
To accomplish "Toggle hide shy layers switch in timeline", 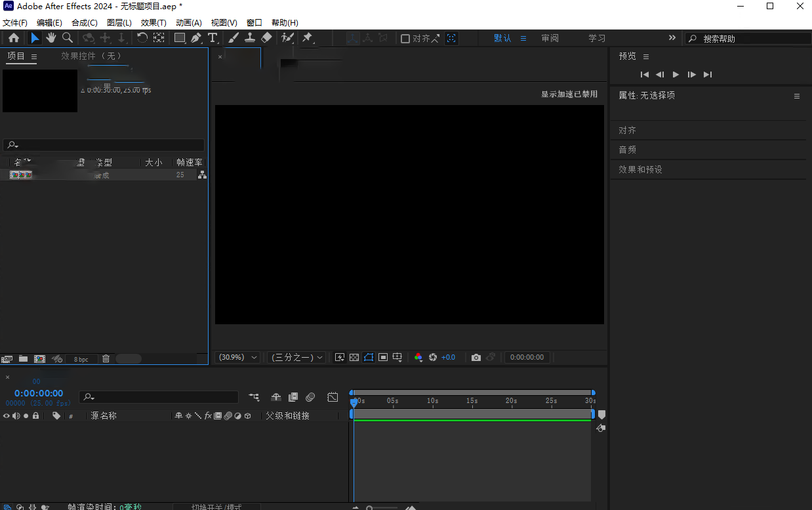I will tap(276, 397).
